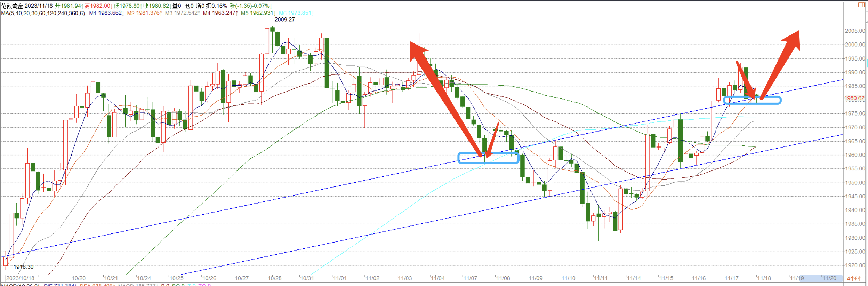Click the large red up arrow at far right

click(783, 63)
